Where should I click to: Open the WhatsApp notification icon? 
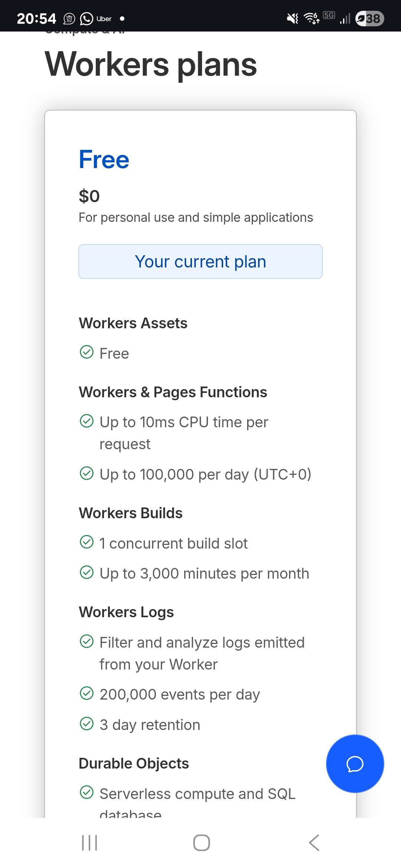pyautogui.click(x=87, y=19)
